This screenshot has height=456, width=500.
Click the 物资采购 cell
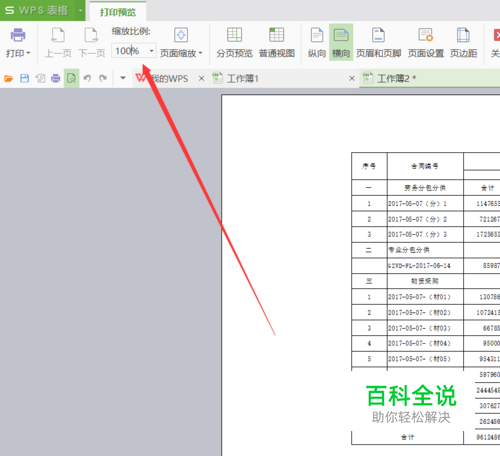(x=425, y=281)
